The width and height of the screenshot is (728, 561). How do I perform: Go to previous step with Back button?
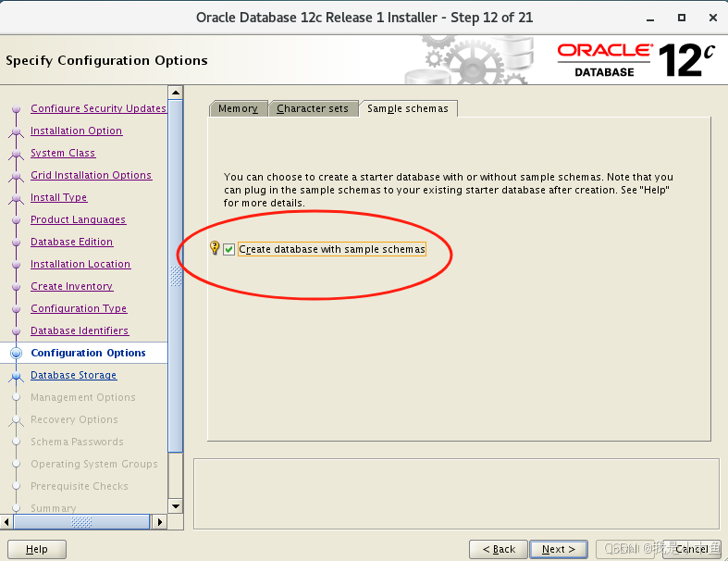[499, 549]
